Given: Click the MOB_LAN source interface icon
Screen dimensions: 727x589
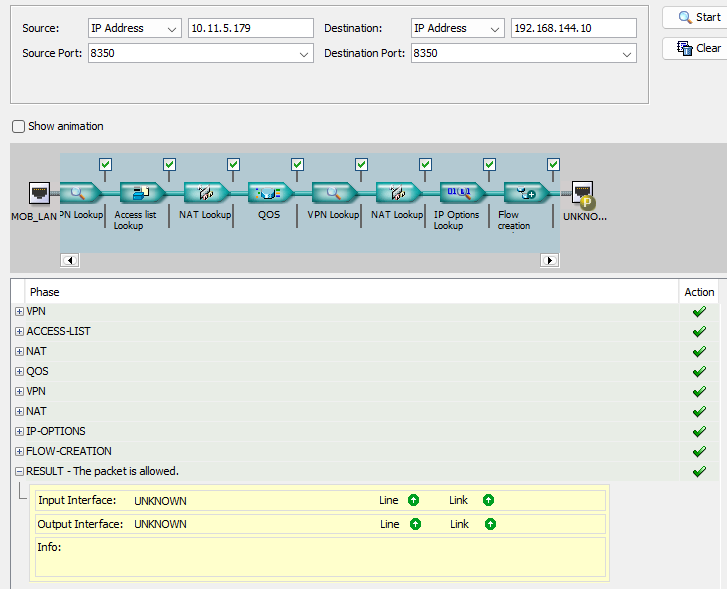Looking at the screenshot, I should (x=39, y=192).
